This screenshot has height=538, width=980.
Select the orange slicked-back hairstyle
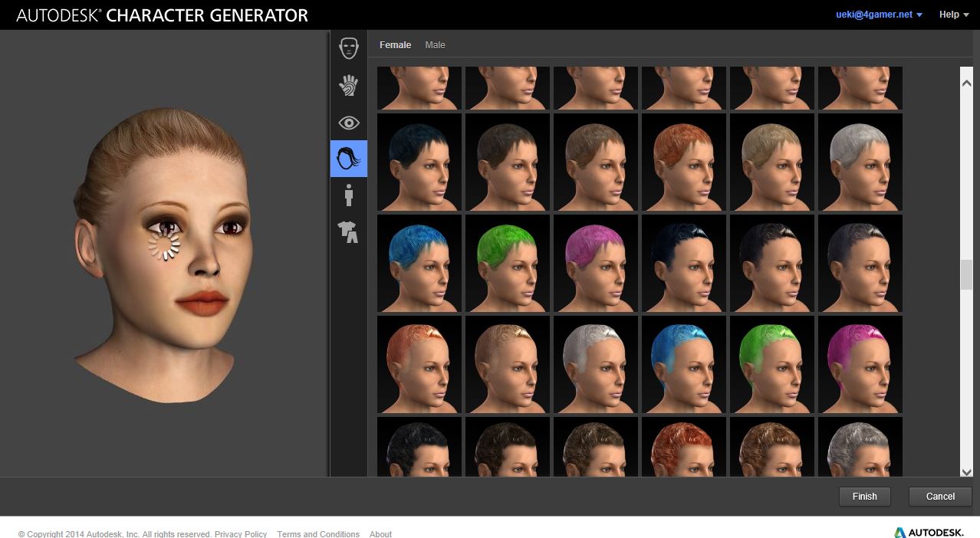pos(419,365)
